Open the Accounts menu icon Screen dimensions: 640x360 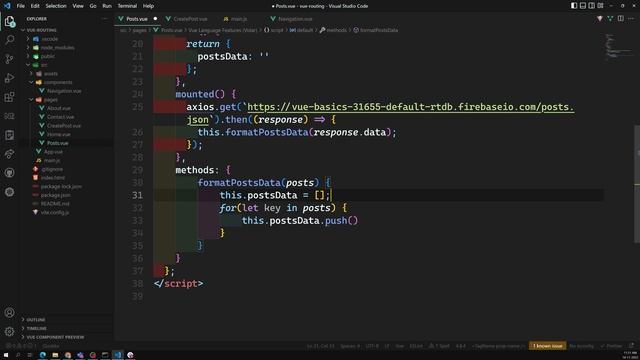coord(9,313)
